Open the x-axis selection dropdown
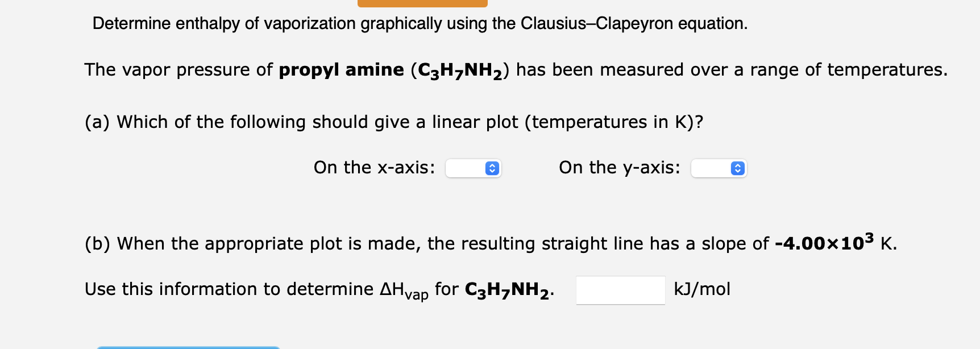The height and width of the screenshot is (349, 980). (474, 168)
